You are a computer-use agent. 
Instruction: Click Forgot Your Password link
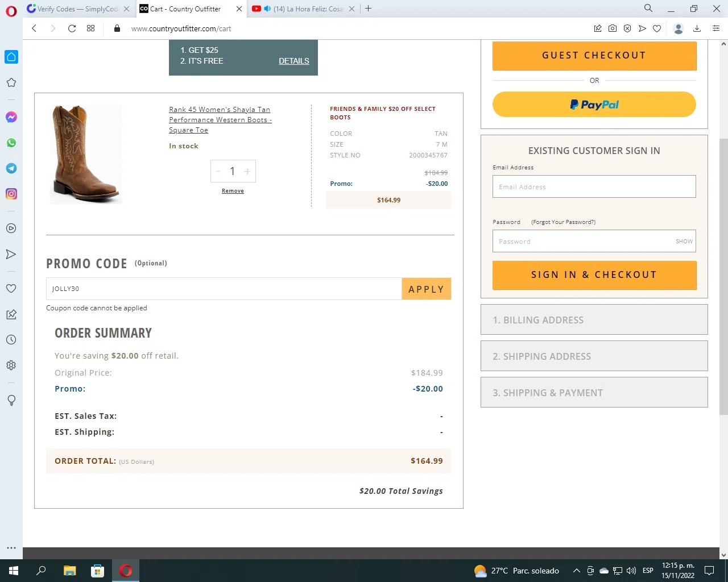(563, 222)
